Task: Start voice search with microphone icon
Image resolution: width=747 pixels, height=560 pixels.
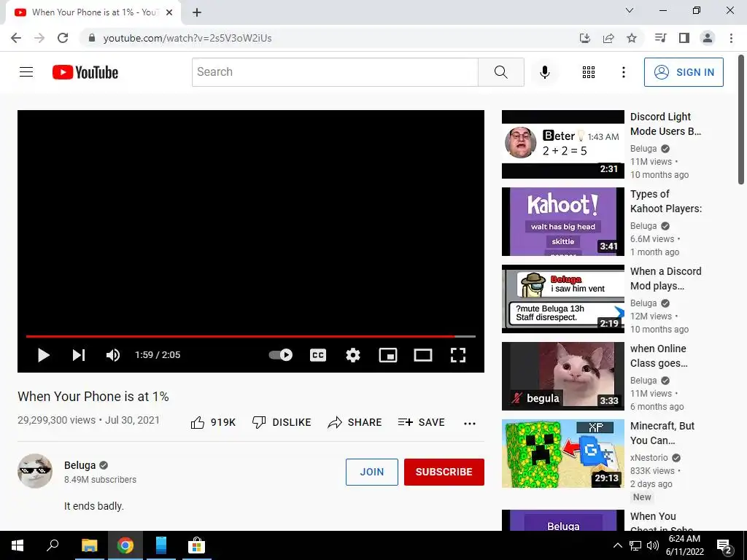Action: 544,72
